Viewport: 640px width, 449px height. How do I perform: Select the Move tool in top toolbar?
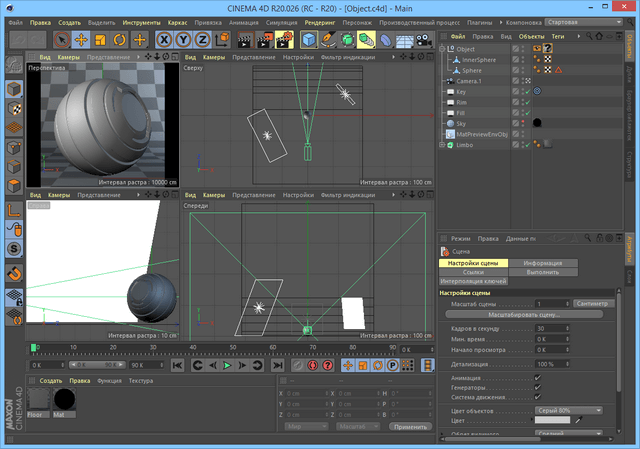coord(80,40)
